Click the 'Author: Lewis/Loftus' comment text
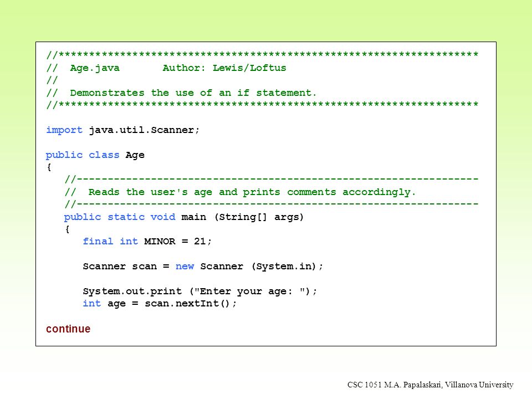The width and height of the screenshot is (532, 399). (224, 68)
